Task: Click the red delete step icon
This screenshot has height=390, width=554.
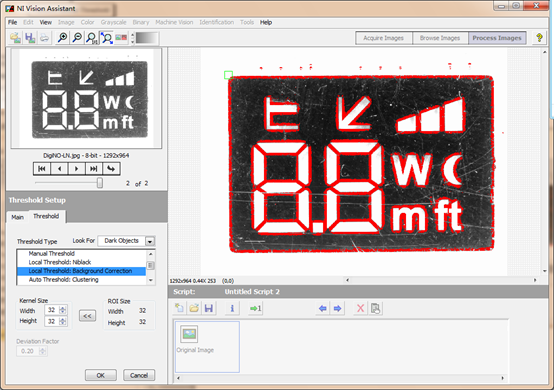Action: (x=360, y=308)
